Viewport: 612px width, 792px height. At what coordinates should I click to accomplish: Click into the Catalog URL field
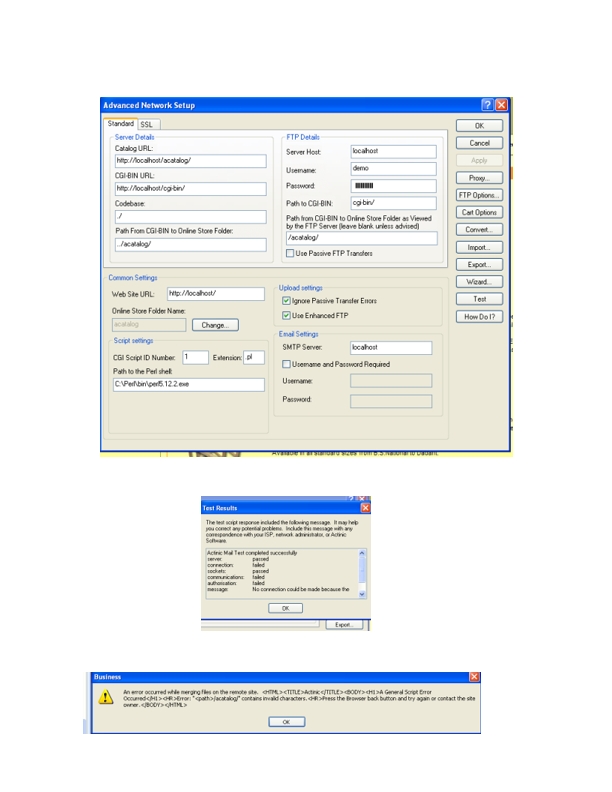point(189,160)
